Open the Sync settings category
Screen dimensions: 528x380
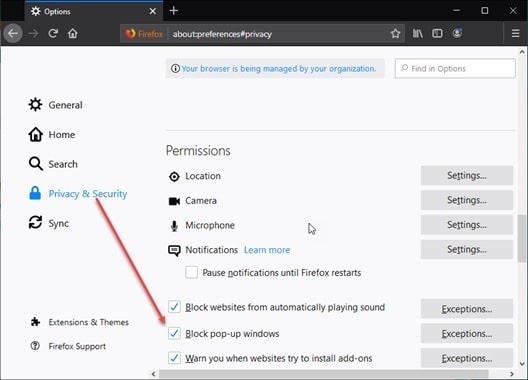(49, 223)
